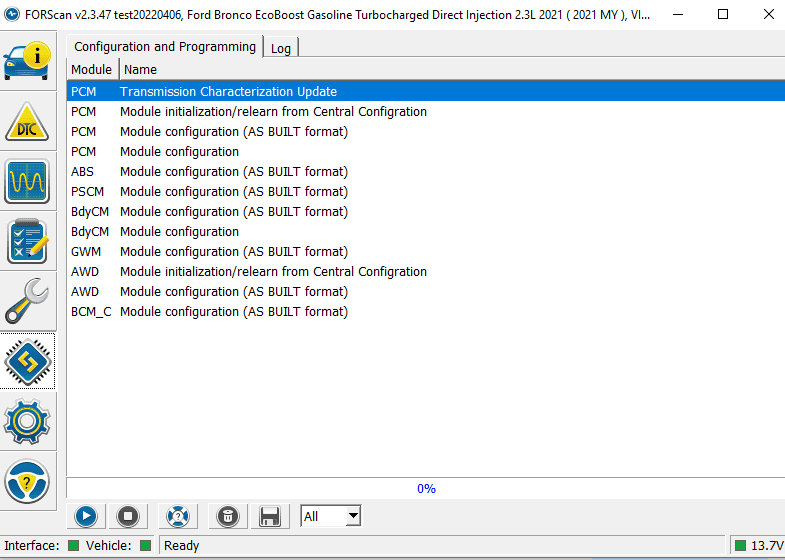Click the Stop button
The width and height of the screenshot is (785, 560).
[x=128, y=516]
